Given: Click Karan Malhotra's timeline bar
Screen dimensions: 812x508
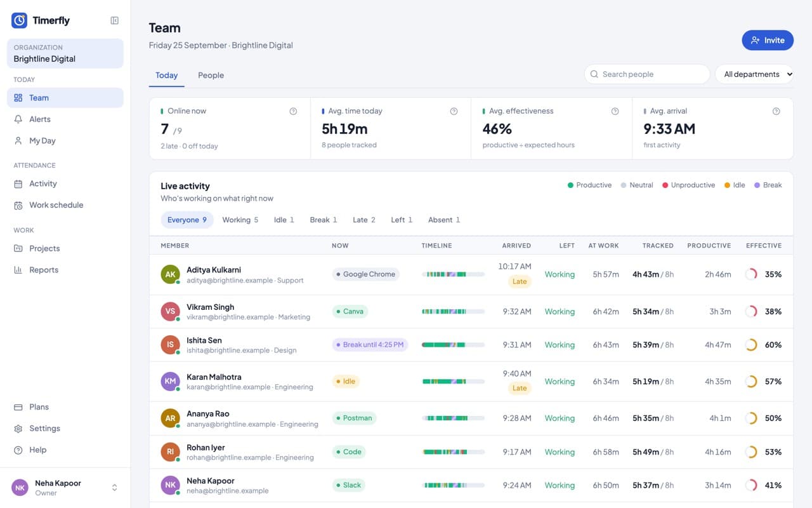Looking at the screenshot, I should click(x=453, y=382).
